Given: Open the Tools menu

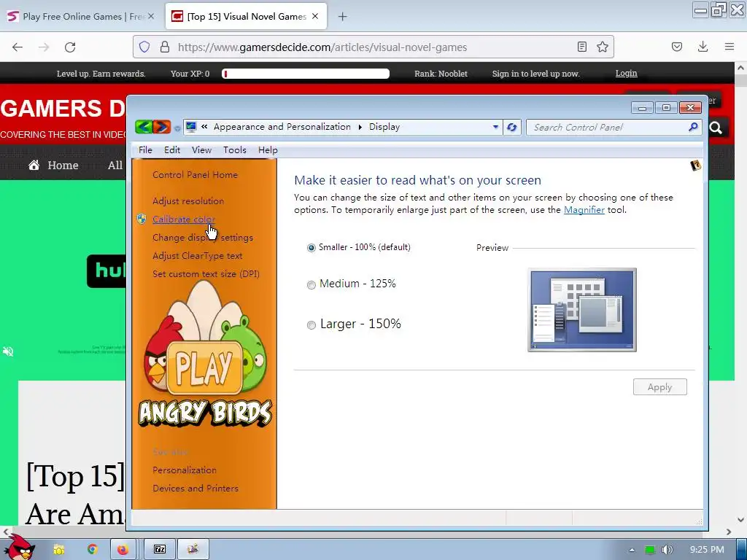Looking at the screenshot, I should (235, 150).
